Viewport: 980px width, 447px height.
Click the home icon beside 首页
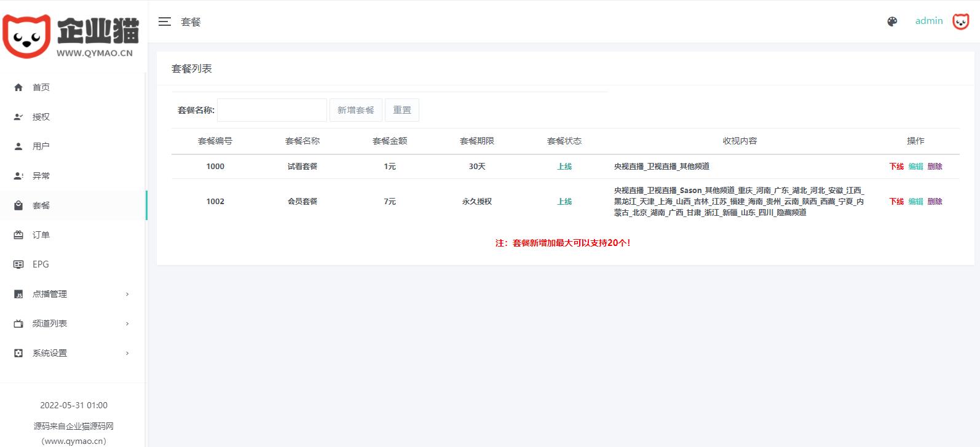coord(18,87)
